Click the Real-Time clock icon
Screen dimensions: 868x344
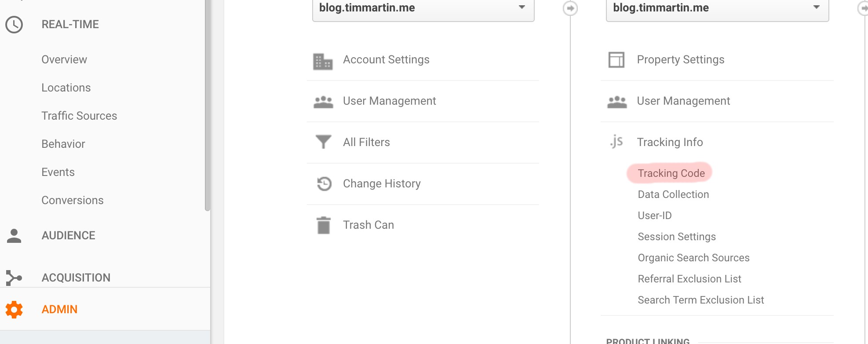[14, 25]
